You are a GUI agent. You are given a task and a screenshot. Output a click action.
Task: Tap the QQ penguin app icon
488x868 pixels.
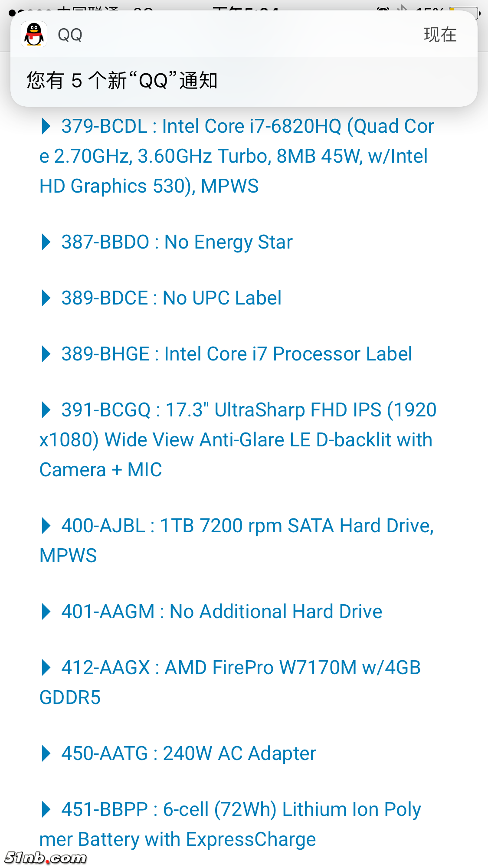[x=34, y=34]
